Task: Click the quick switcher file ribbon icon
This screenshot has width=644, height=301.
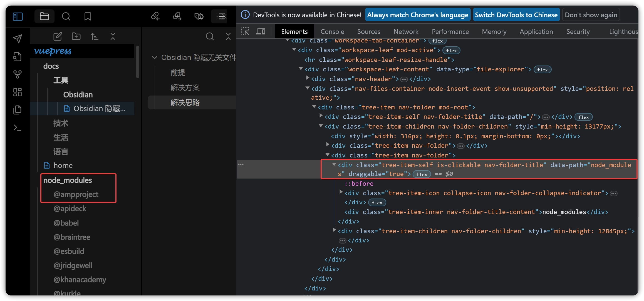Action: click(x=18, y=56)
